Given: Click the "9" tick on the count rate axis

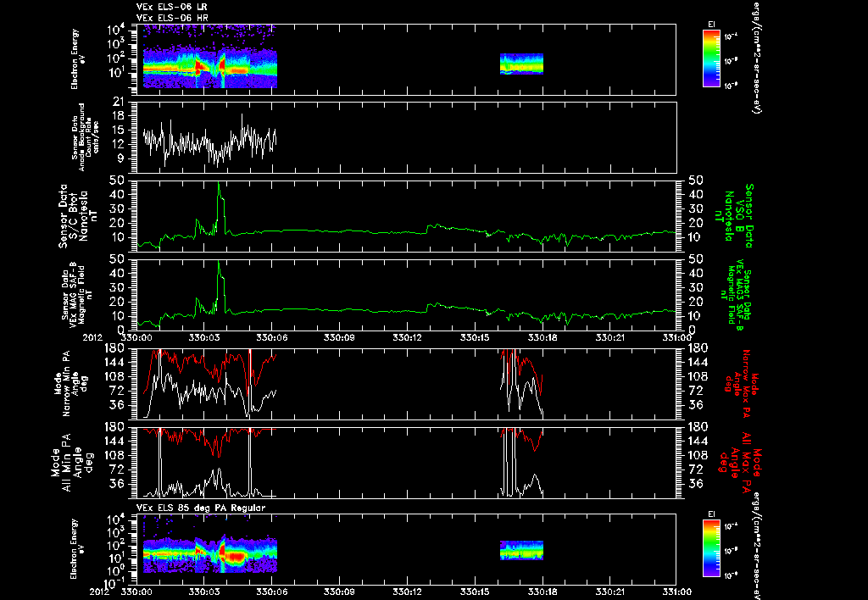Looking at the screenshot, I should (120, 158).
